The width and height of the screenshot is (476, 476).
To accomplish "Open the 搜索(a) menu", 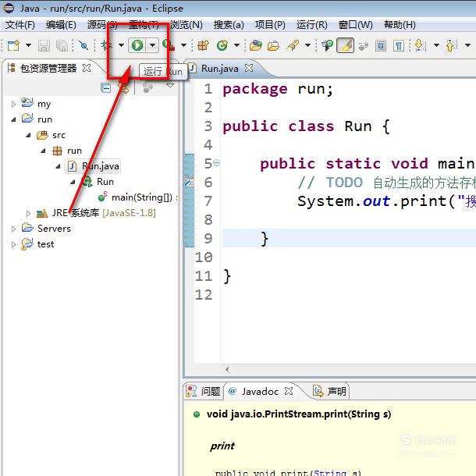I will click(x=229, y=25).
